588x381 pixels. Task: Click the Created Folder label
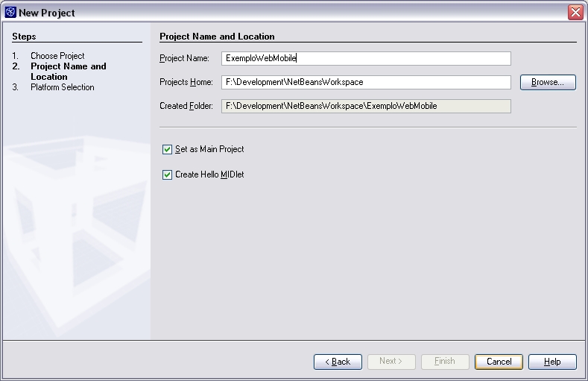[x=186, y=106]
